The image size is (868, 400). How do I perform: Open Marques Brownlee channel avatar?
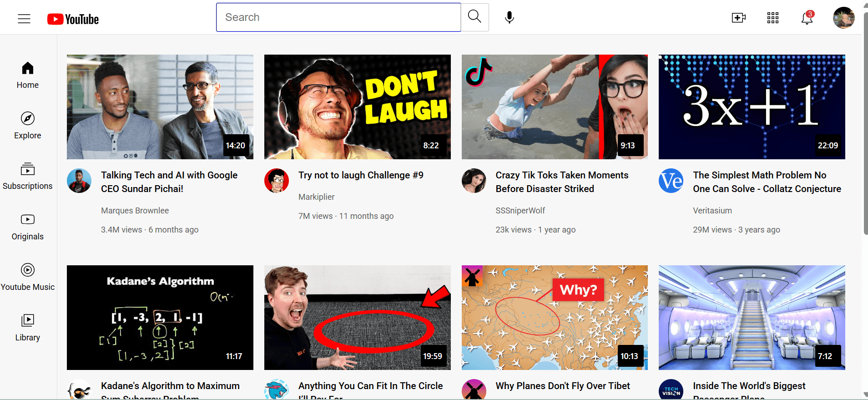click(79, 181)
